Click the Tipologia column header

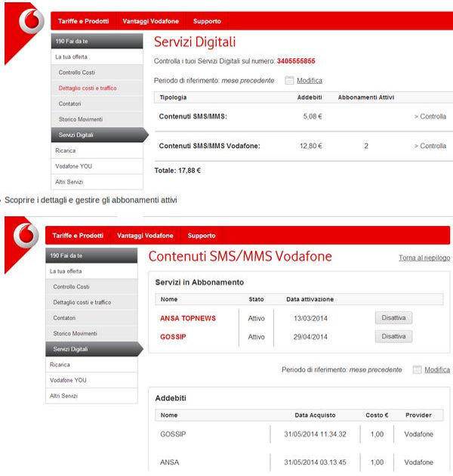[x=173, y=97]
